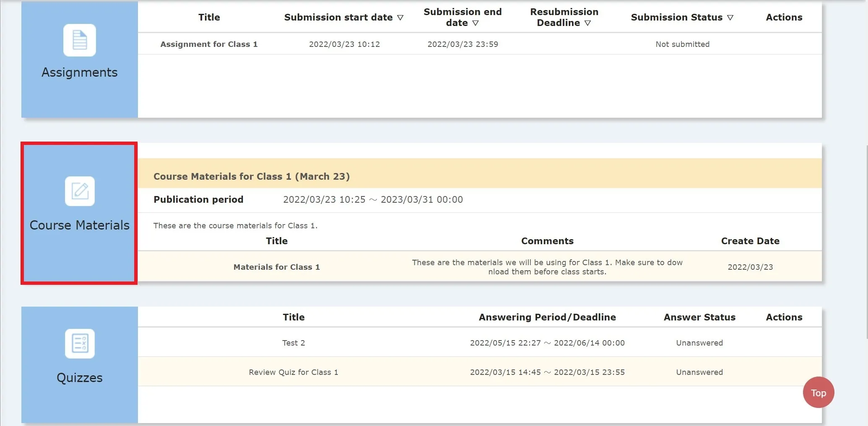This screenshot has height=426, width=868.
Task: Click the materials comment text
Action: coord(547,267)
